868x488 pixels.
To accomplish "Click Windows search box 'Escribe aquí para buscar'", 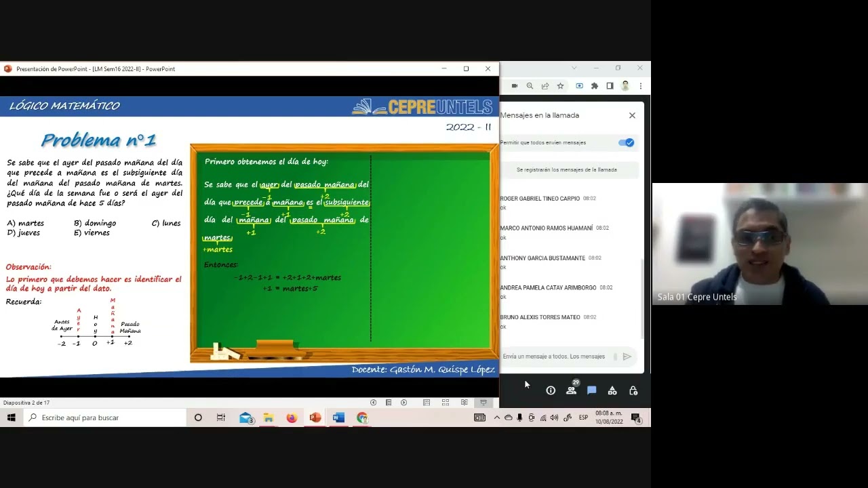I will pyautogui.click(x=105, y=418).
